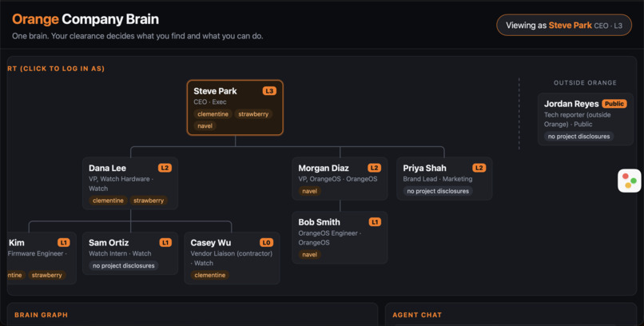
Task: Select the Morgan Diaz org card
Action: pos(340,179)
